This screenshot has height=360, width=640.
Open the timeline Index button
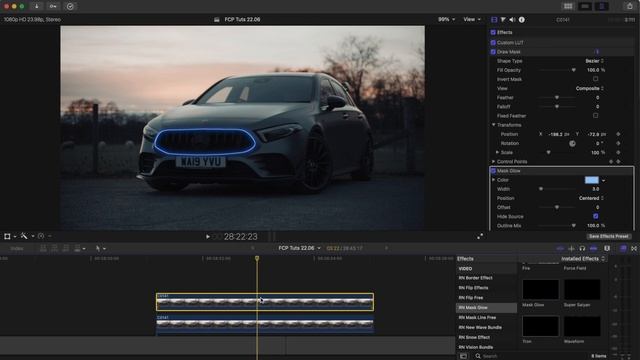tap(17, 248)
